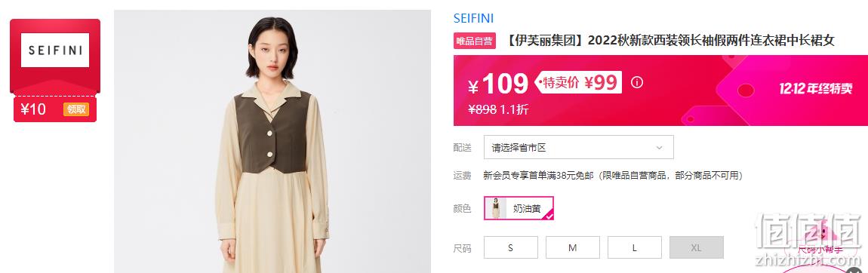This screenshot has width=868, height=273.
Task: Open the 尺码小帮手 size helper icon
Action: [820, 239]
